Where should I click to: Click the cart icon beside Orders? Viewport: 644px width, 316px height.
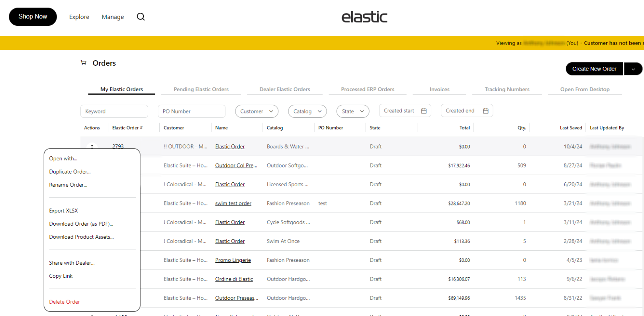point(84,63)
